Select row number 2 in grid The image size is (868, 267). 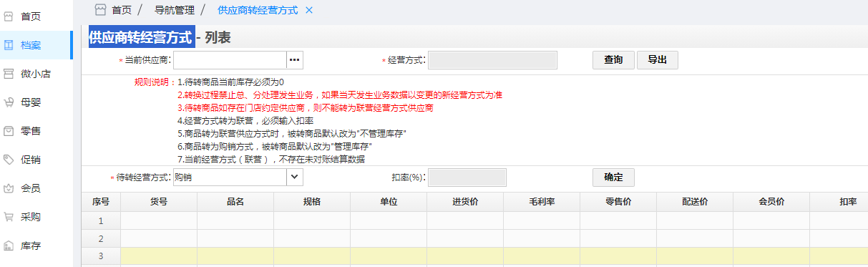(x=101, y=238)
